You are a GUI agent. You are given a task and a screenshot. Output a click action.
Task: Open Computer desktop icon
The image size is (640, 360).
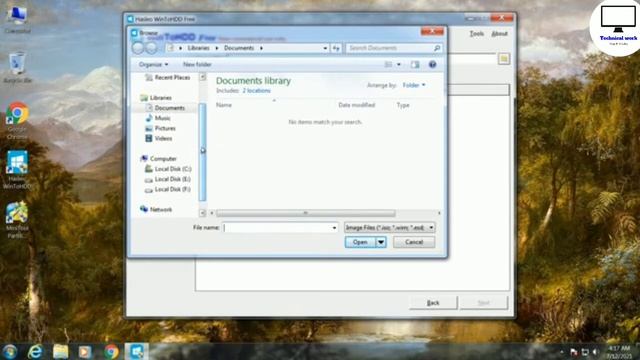tap(17, 20)
